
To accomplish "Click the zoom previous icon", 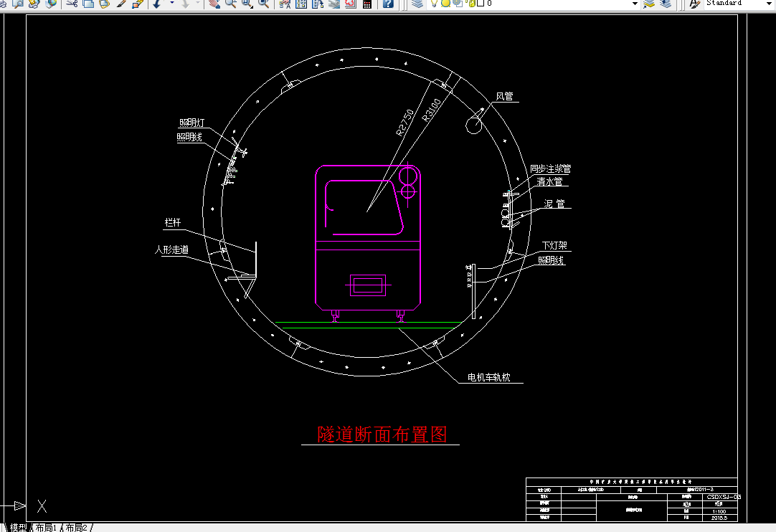I will tap(263, 4).
